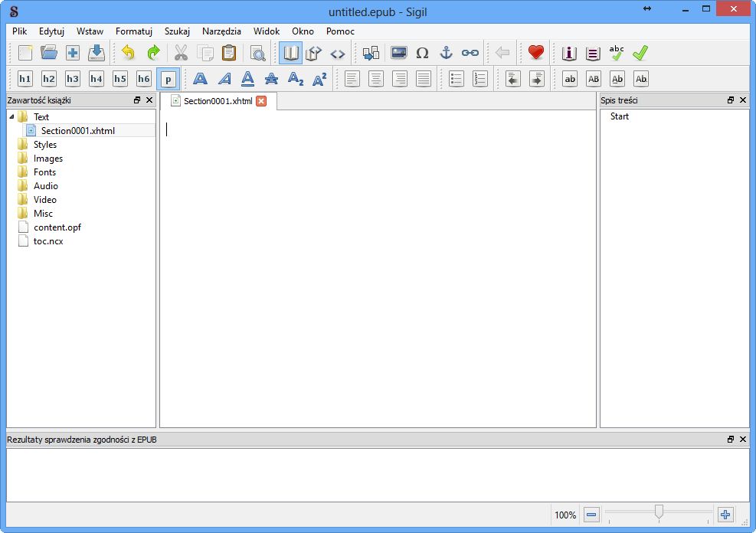756x533 pixels.
Task: Apply heading 3 style
Action: [x=73, y=79]
